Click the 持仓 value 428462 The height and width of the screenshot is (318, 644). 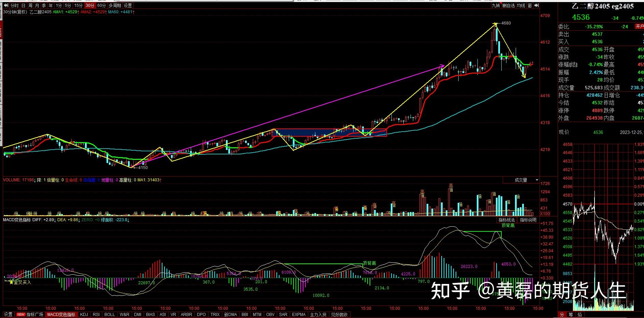595,95
